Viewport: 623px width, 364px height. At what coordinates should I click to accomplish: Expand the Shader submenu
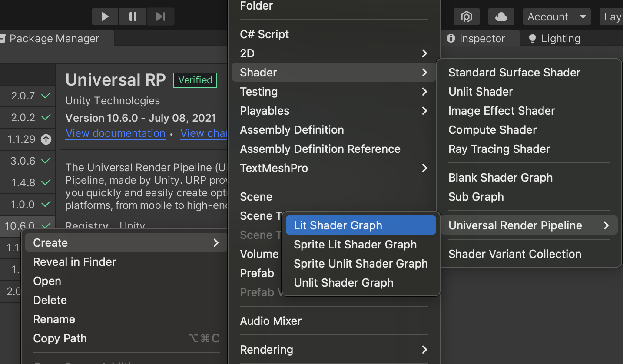coord(334,73)
